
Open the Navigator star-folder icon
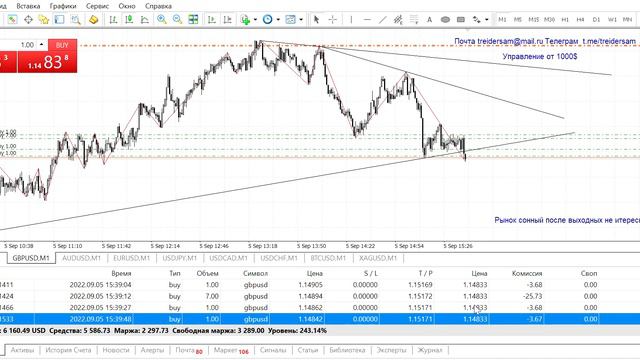click(x=44, y=19)
